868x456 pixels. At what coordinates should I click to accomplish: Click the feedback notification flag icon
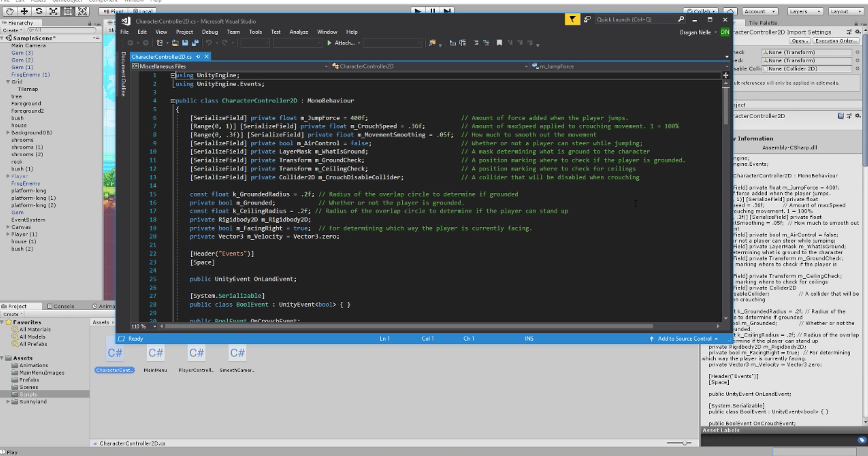(572, 20)
